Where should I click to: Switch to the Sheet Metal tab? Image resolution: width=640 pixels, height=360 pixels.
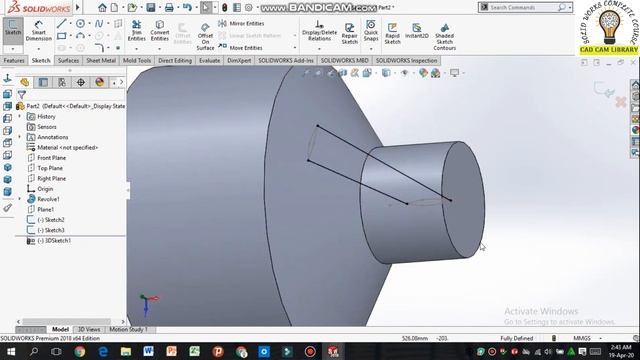point(101,60)
